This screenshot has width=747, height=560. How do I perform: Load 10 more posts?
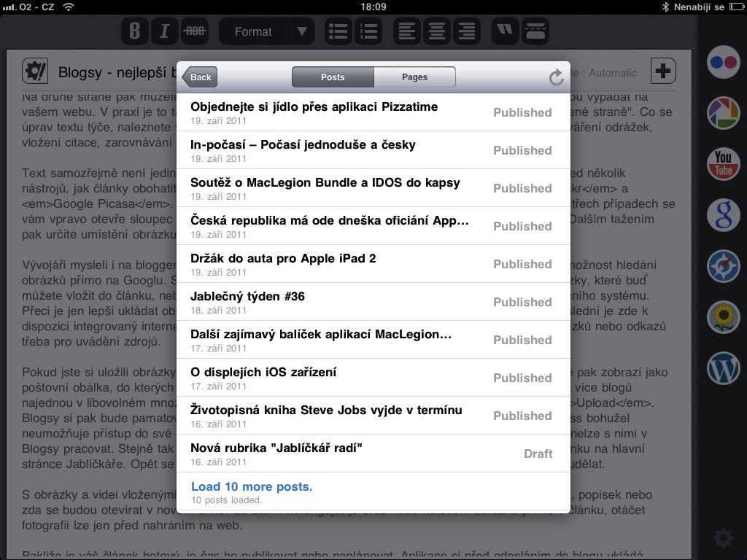click(252, 487)
